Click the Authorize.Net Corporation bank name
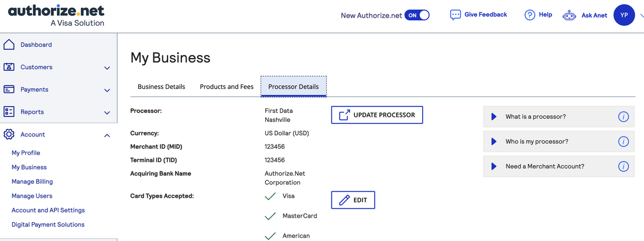Viewport: 644px width, 241px height. 285,178
